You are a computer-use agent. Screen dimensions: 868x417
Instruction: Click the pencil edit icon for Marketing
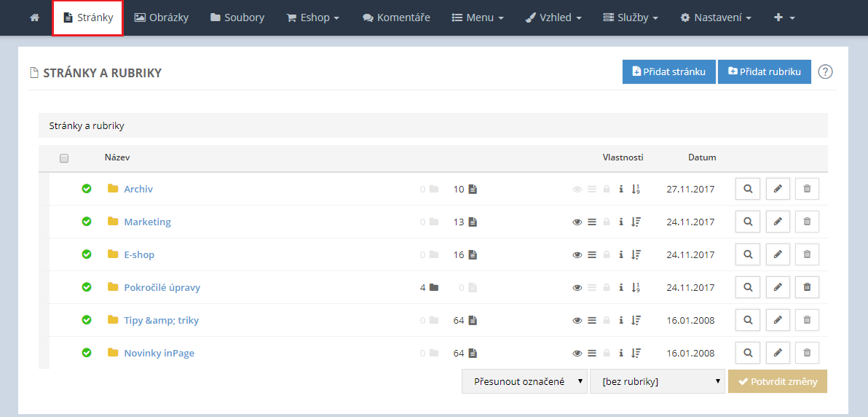778,222
